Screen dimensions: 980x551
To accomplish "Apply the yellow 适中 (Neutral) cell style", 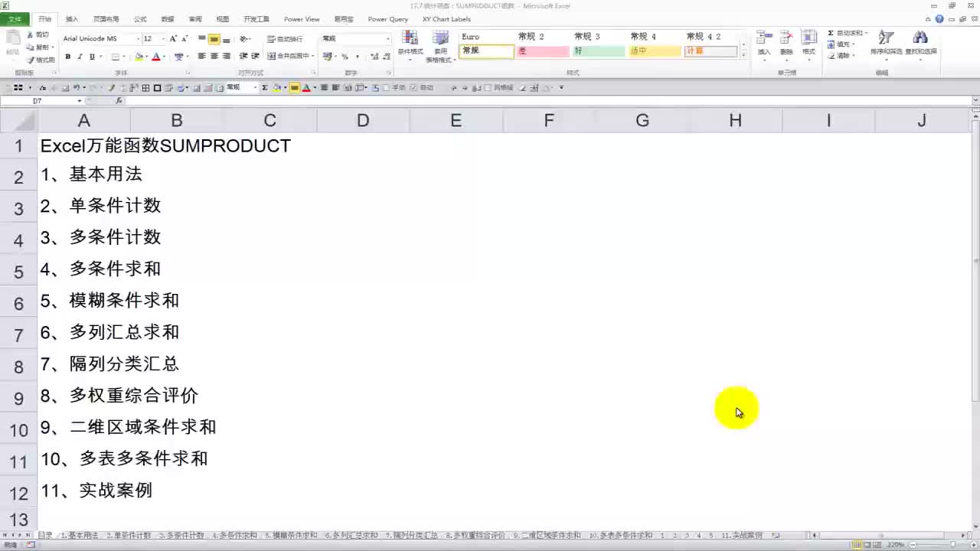I will tap(655, 51).
